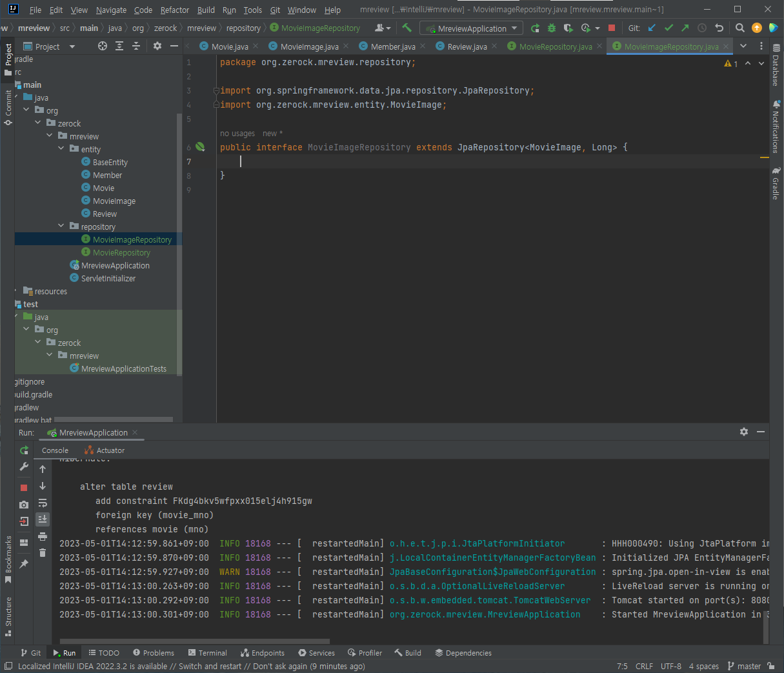Collapse the repository package

pyautogui.click(x=61, y=226)
